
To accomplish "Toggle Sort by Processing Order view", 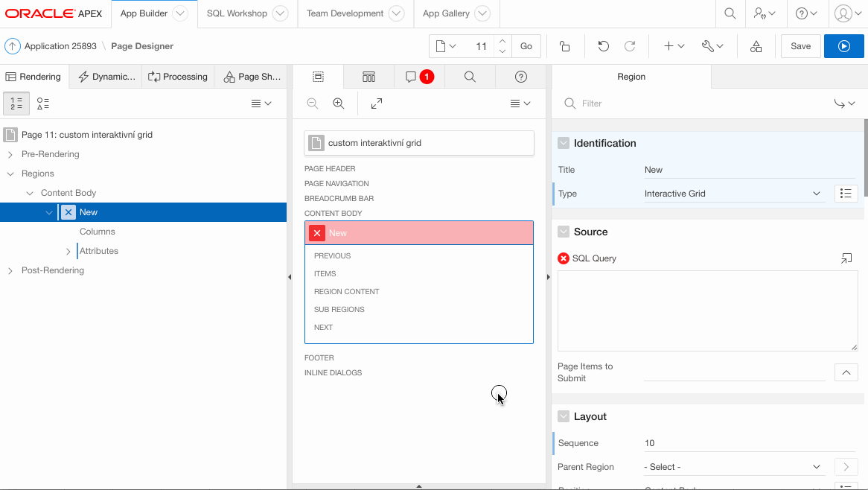I will 16,104.
